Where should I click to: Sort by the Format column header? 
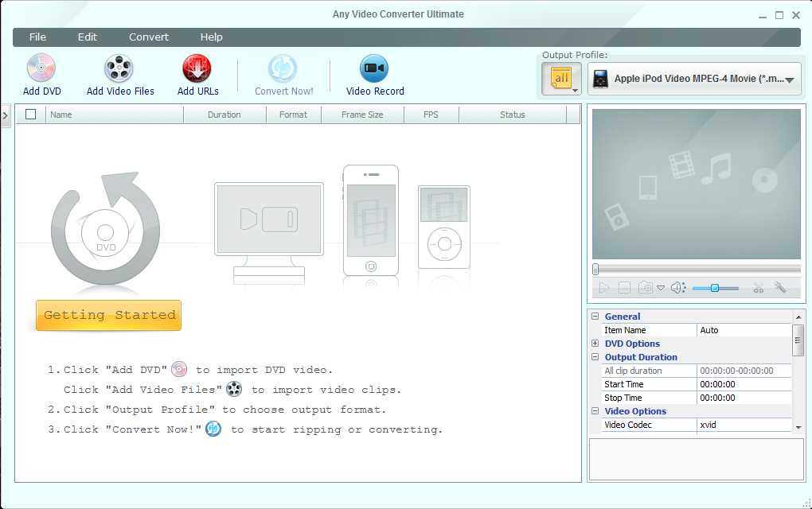294,115
